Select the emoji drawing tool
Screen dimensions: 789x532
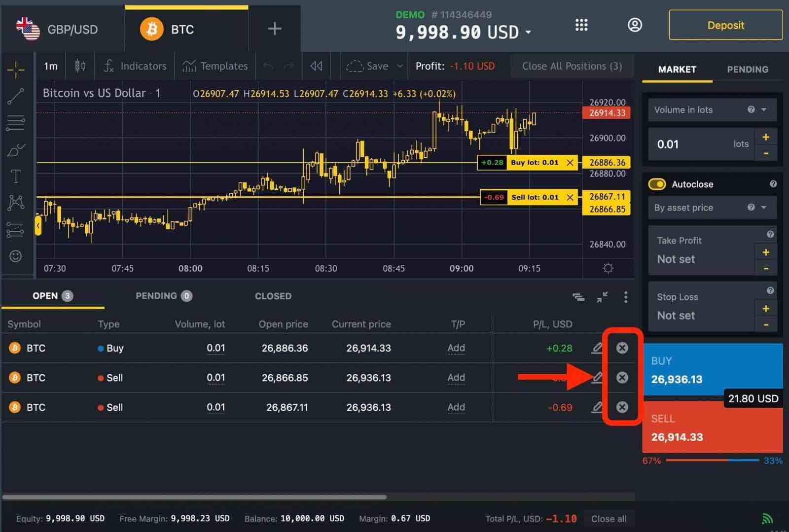[16, 256]
